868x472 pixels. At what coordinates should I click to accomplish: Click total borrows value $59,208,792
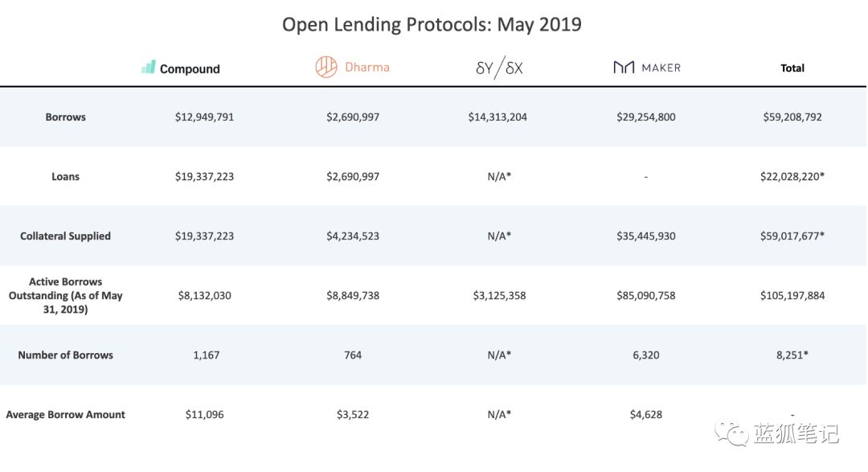click(x=792, y=117)
